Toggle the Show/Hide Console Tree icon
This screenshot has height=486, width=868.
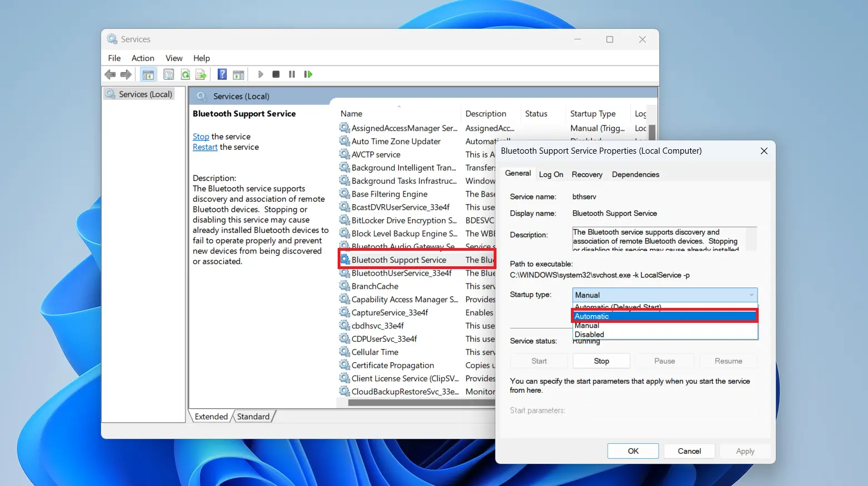148,74
